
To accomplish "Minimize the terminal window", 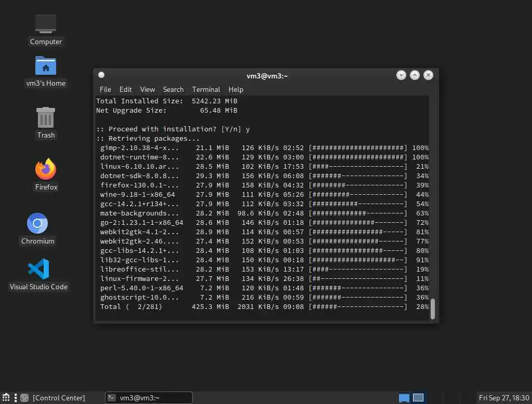I will tap(401, 75).
